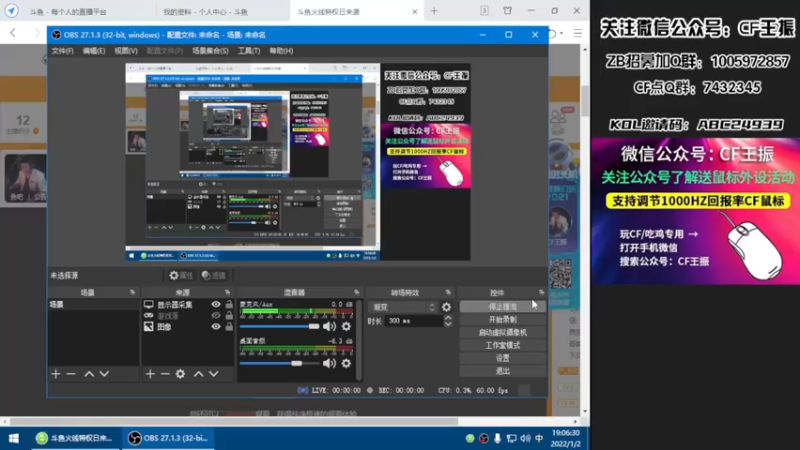Switch to the 斗鱼 browser taskbar item
The width and height of the screenshot is (800, 450).
tap(74, 438)
